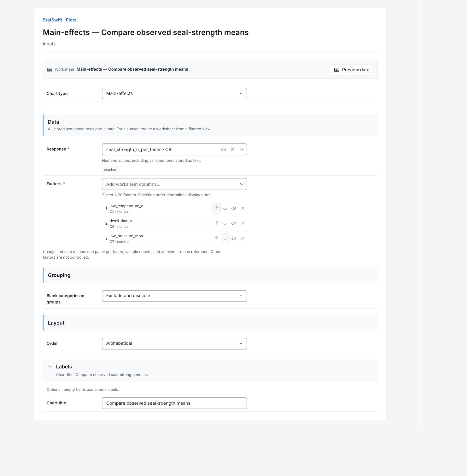This screenshot has width=467, height=476.
Task: Open the Order dropdown
Action: click(x=174, y=344)
